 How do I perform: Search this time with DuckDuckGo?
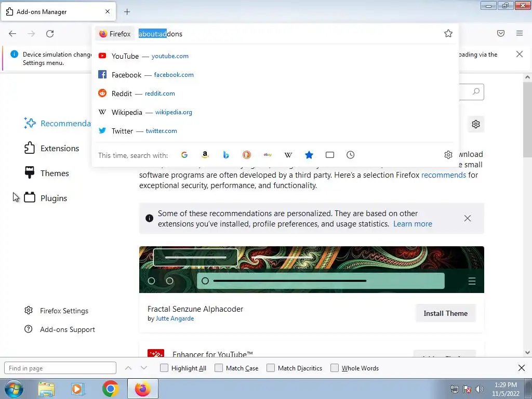(x=247, y=155)
